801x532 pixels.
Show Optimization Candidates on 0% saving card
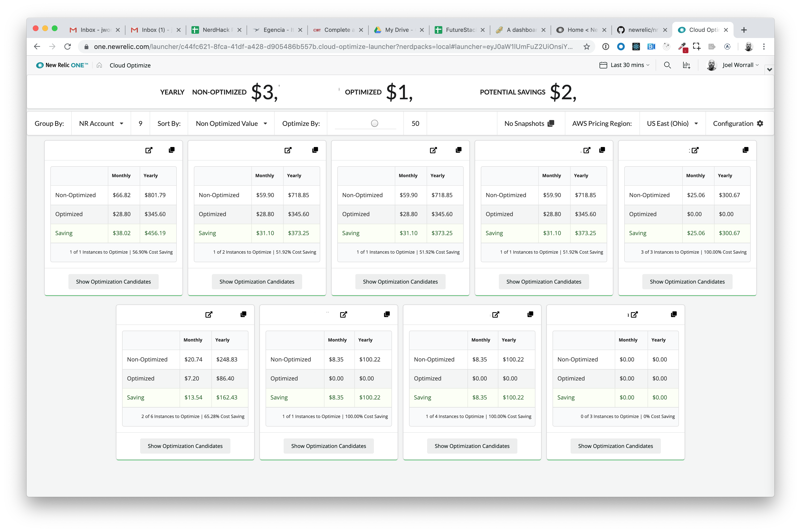[615, 446]
